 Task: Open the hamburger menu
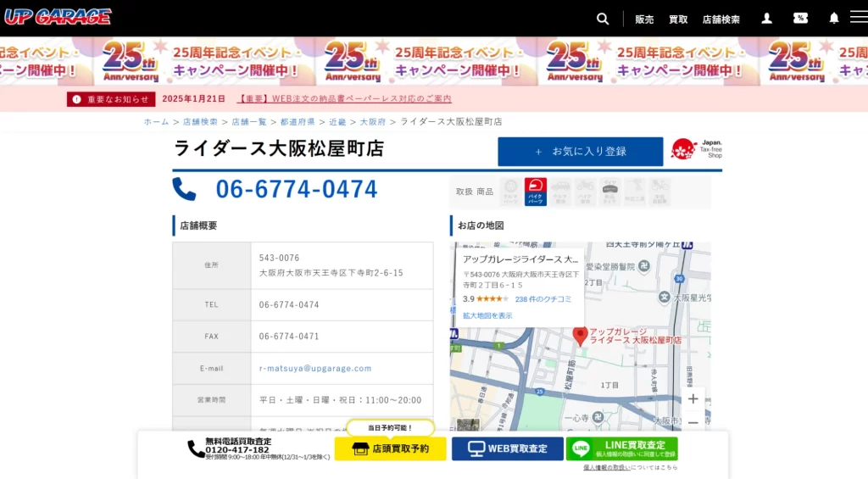(x=859, y=18)
